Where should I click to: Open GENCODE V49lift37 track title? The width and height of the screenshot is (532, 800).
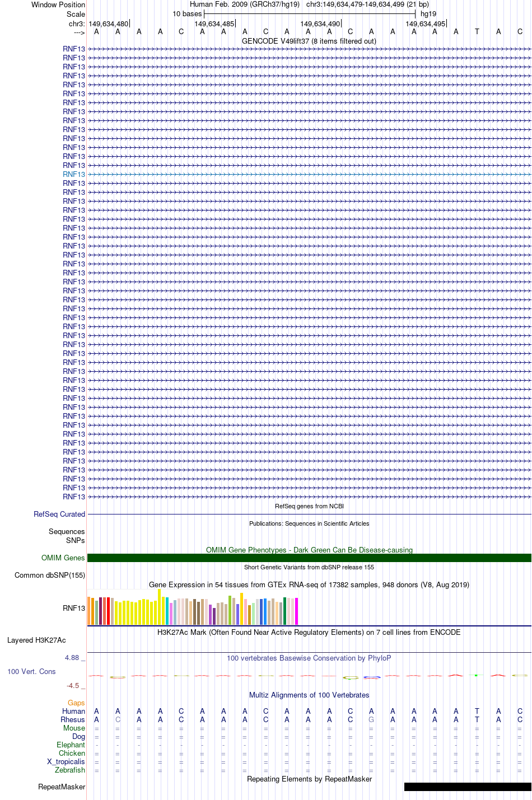(309, 41)
